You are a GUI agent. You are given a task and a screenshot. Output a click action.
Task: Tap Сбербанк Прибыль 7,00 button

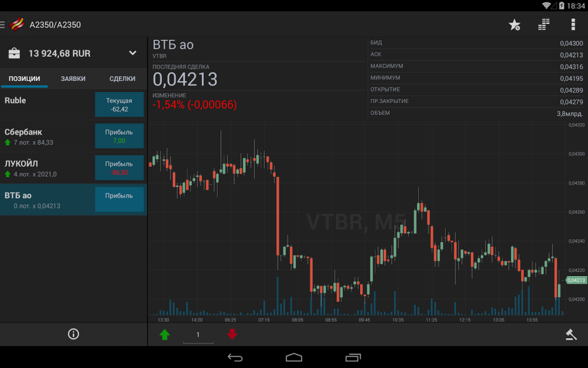tap(119, 136)
